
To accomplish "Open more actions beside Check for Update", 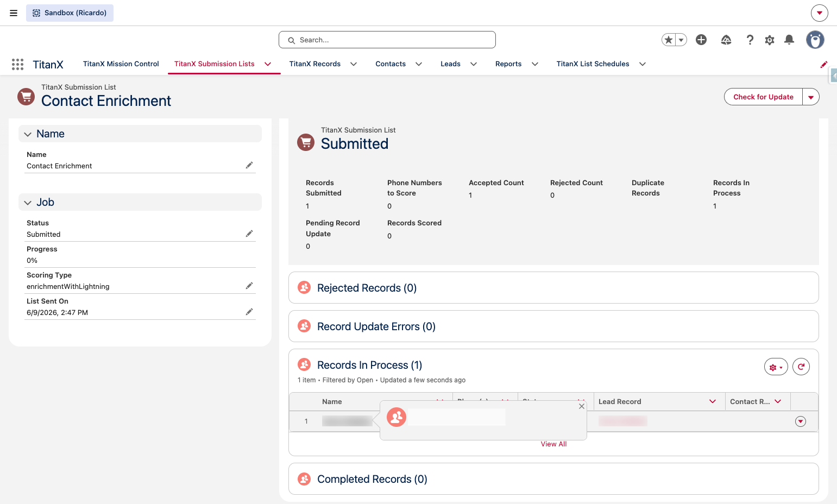I will [x=811, y=97].
